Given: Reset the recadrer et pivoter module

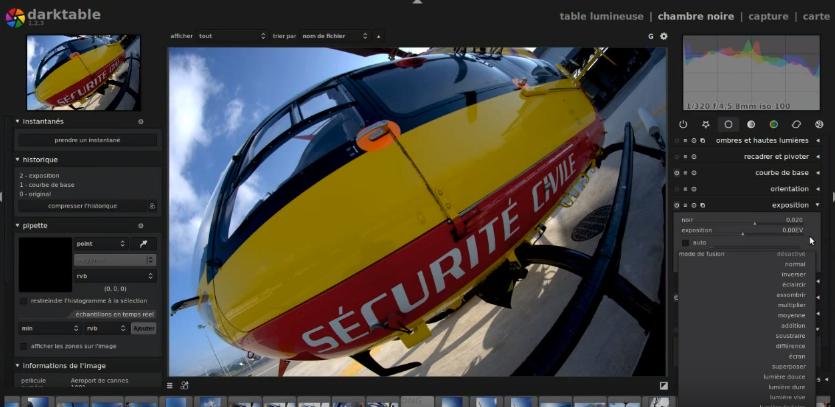Looking at the screenshot, I should pyautogui.click(x=694, y=157).
